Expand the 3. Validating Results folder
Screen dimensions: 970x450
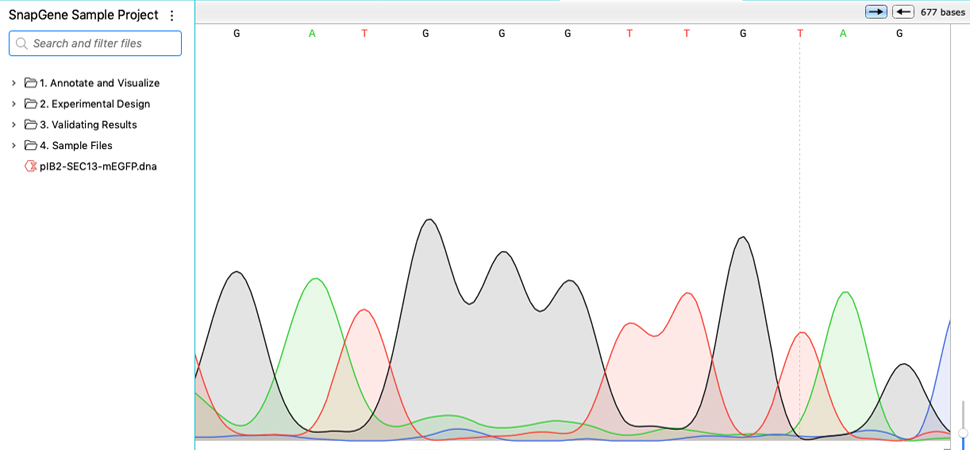tap(14, 125)
